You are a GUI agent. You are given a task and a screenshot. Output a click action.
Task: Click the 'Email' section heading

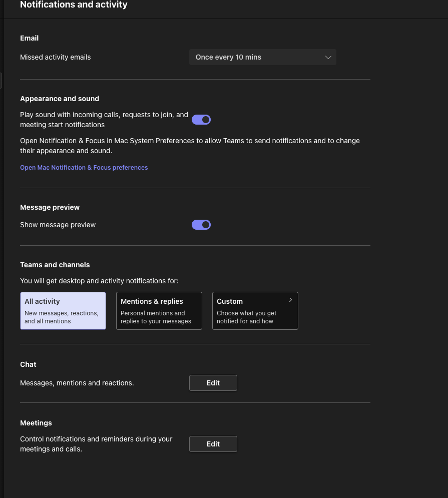pos(29,38)
